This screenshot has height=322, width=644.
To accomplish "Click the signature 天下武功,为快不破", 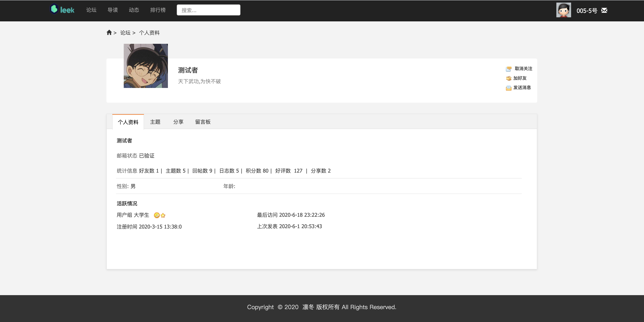I will point(199,82).
